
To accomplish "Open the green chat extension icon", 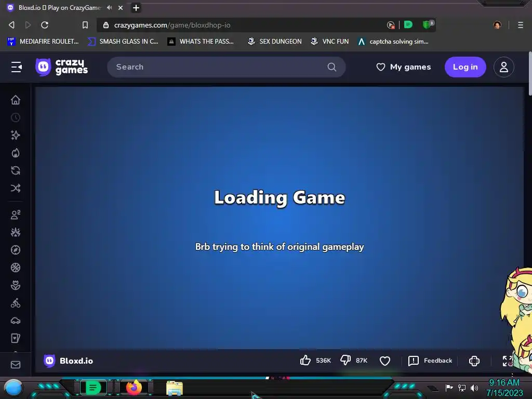I will (408, 24).
